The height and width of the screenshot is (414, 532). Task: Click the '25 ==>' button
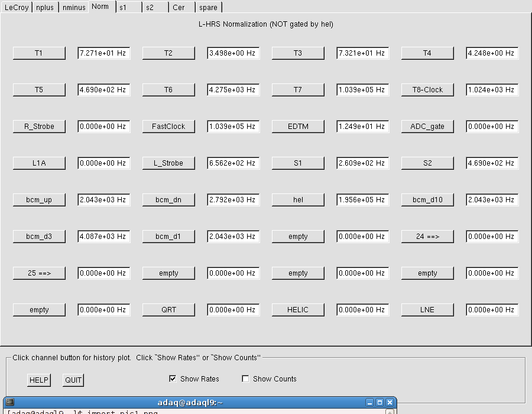point(39,273)
